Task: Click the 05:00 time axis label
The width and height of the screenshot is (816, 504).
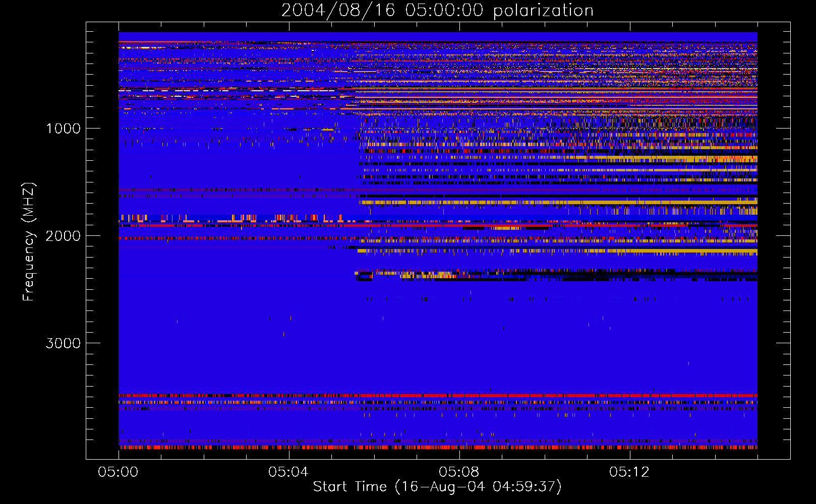Action: pos(118,472)
